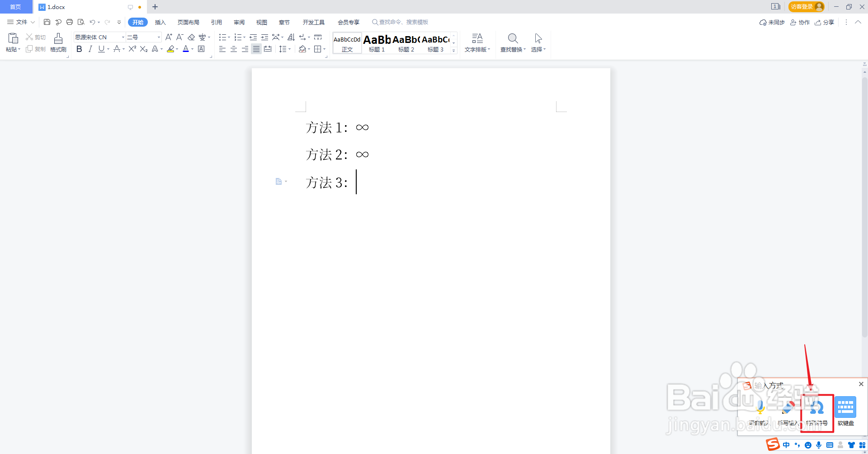Toggle Bold formatting
Screen dimensions: 868x454
coord(79,49)
